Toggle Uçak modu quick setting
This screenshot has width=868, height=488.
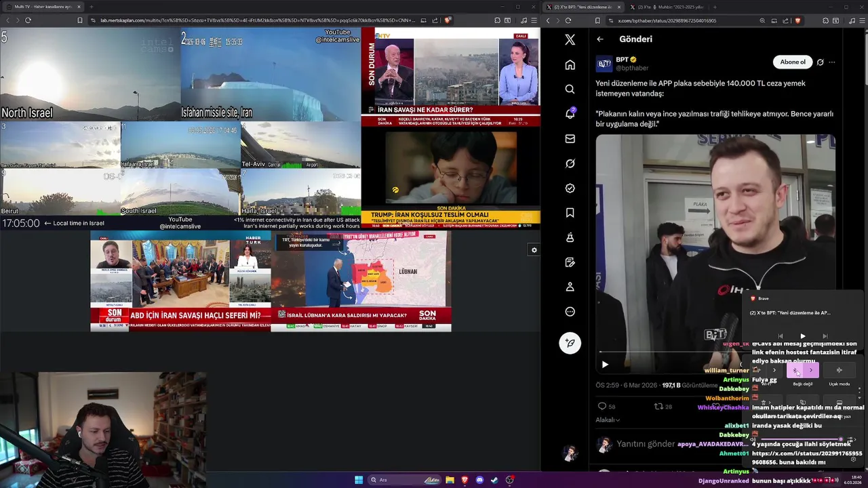[839, 370]
